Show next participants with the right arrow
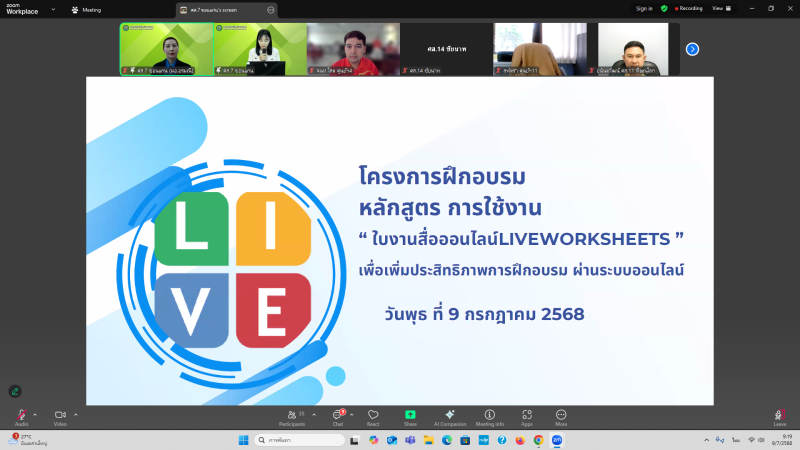Screen dimensions: 800x450 click(692, 49)
